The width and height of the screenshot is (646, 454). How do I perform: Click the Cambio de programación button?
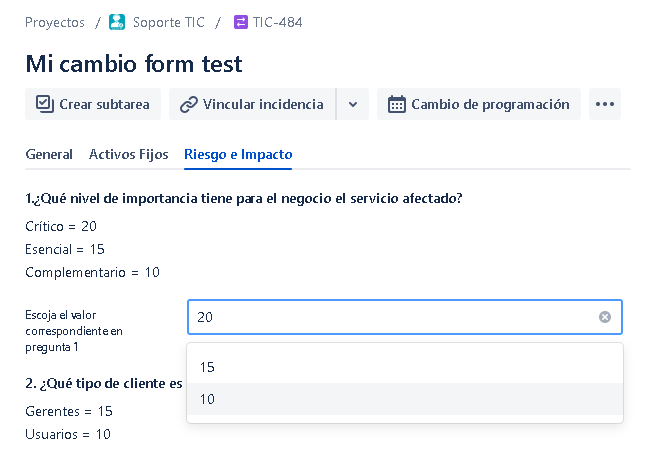(x=479, y=104)
